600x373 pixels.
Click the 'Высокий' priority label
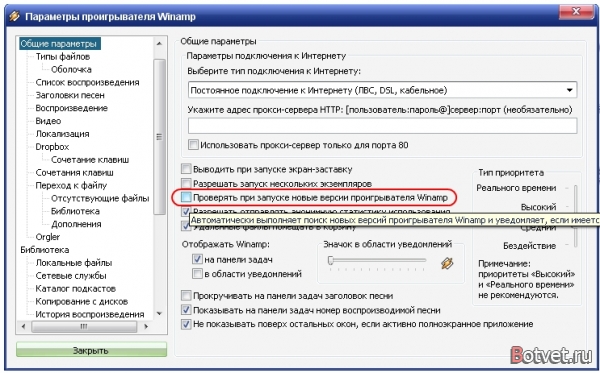538,207
